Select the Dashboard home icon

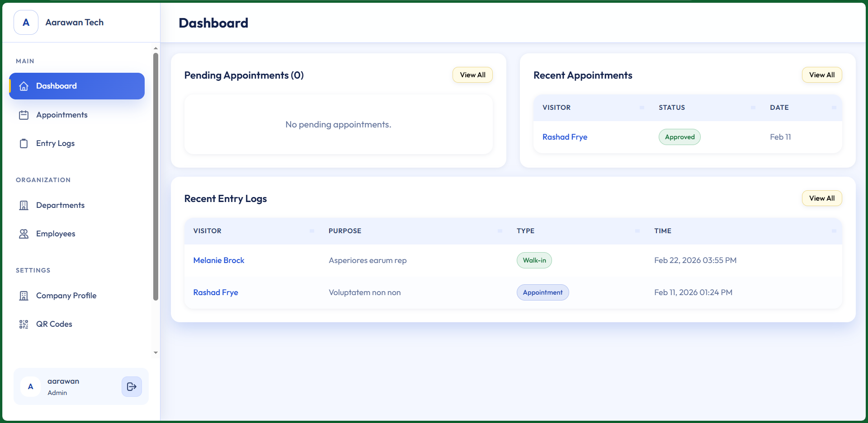24,86
